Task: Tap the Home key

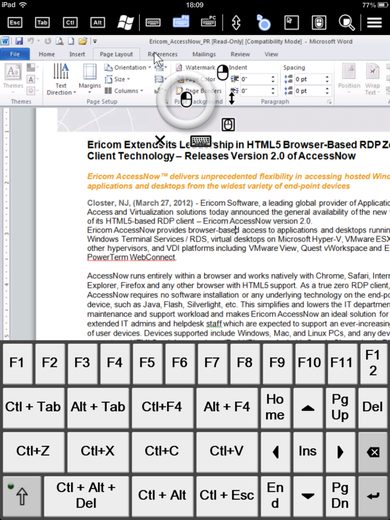Action: click(x=275, y=407)
